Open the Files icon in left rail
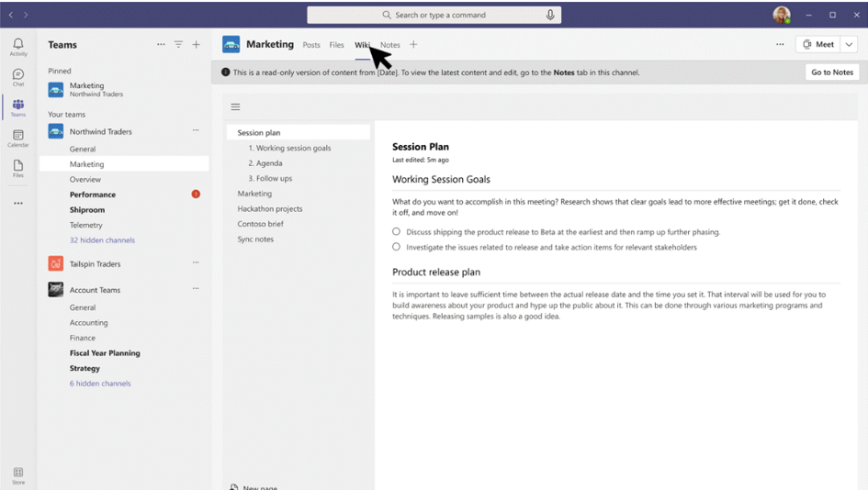Image resolution: width=868 pixels, height=490 pixels. [18, 168]
